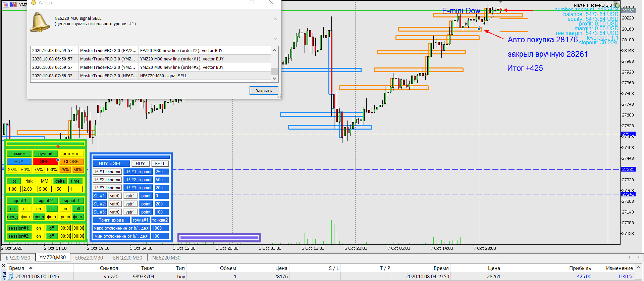Click the first session#1 time field
This screenshot has width=644, height=281.
(65, 228)
